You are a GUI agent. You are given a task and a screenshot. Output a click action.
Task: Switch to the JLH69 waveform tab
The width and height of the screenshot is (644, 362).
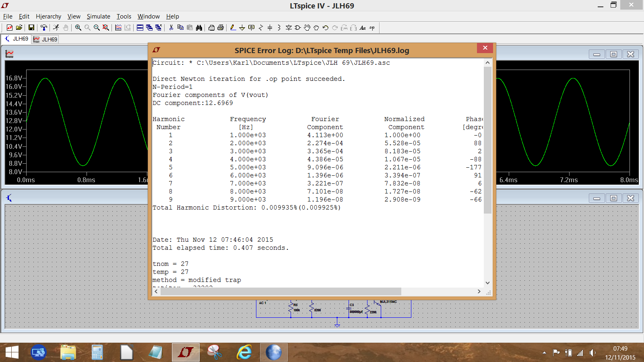pos(45,39)
